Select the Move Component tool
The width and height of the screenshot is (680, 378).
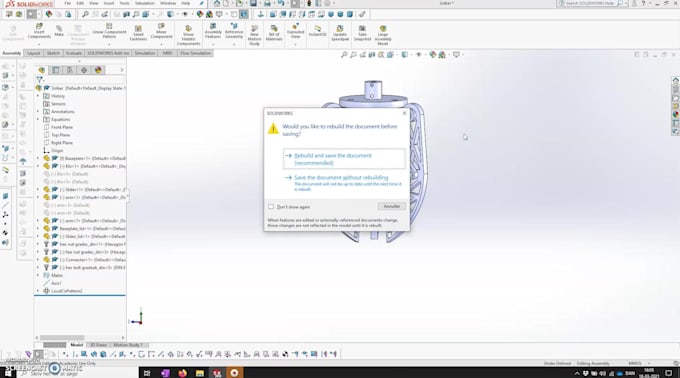(161, 31)
